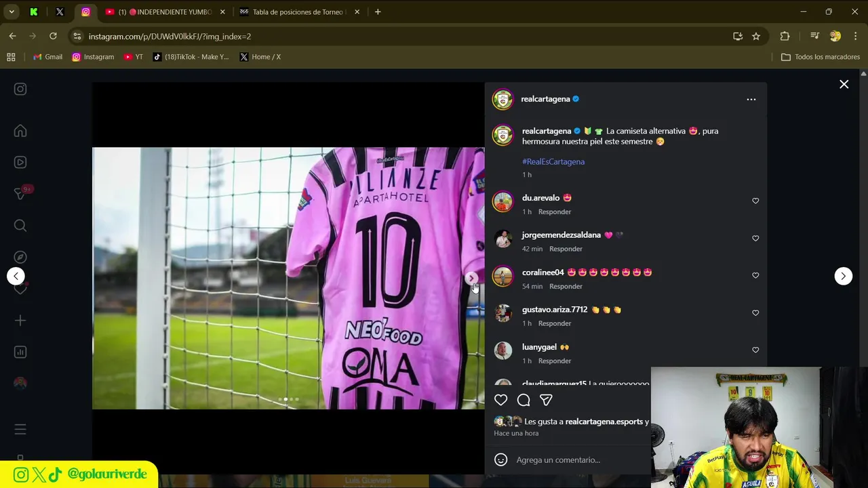868x488 pixels.
Task: Open 'Todos los marcadores' folder
Action: 821,57
